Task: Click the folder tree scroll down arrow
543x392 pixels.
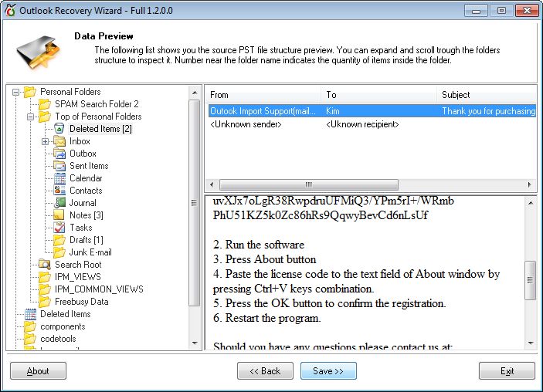Action: tap(195, 343)
